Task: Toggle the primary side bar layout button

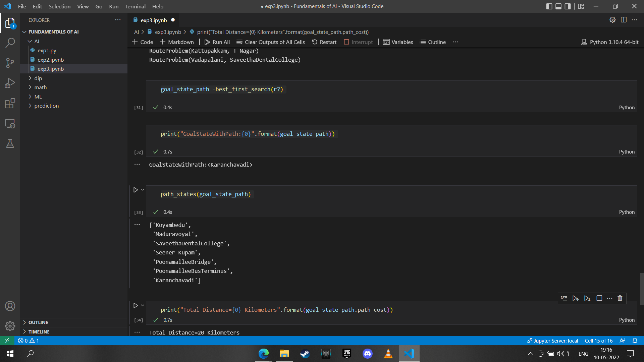Action: (x=549, y=6)
